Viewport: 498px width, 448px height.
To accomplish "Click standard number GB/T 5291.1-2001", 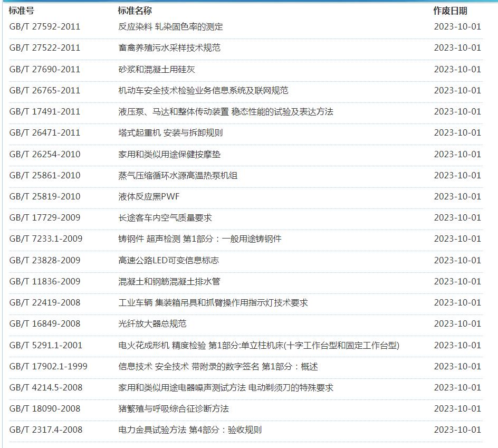I will point(46,345).
